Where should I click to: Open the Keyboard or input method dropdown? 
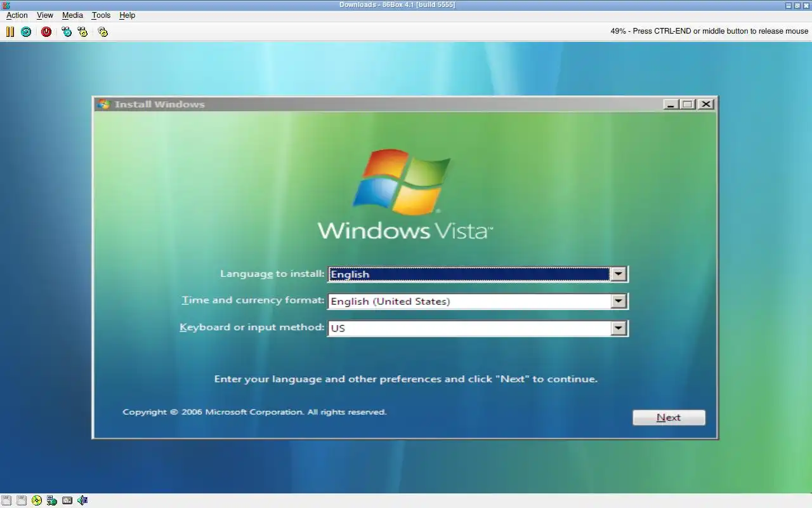click(x=618, y=328)
